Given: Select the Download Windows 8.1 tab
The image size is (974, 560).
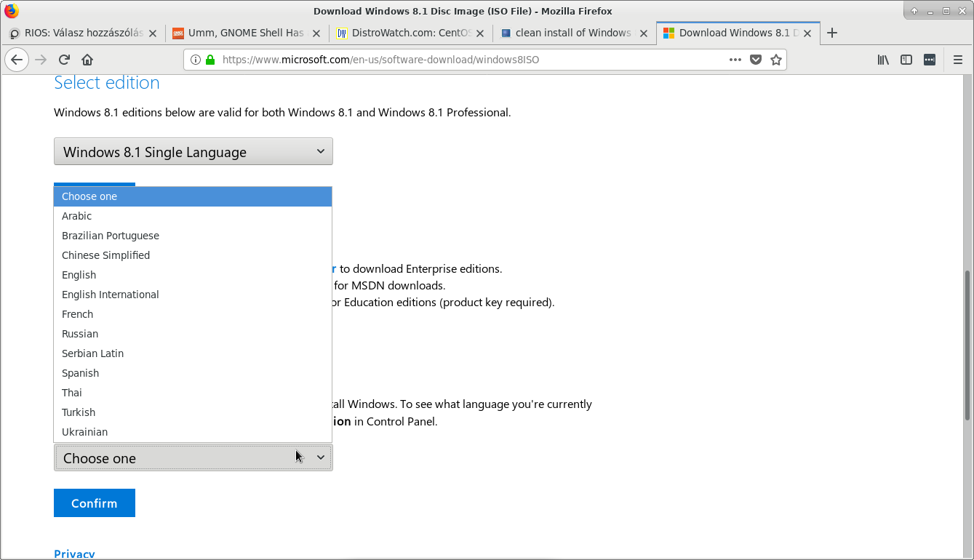Looking at the screenshot, I should pyautogui.click(x=738, y=33).
